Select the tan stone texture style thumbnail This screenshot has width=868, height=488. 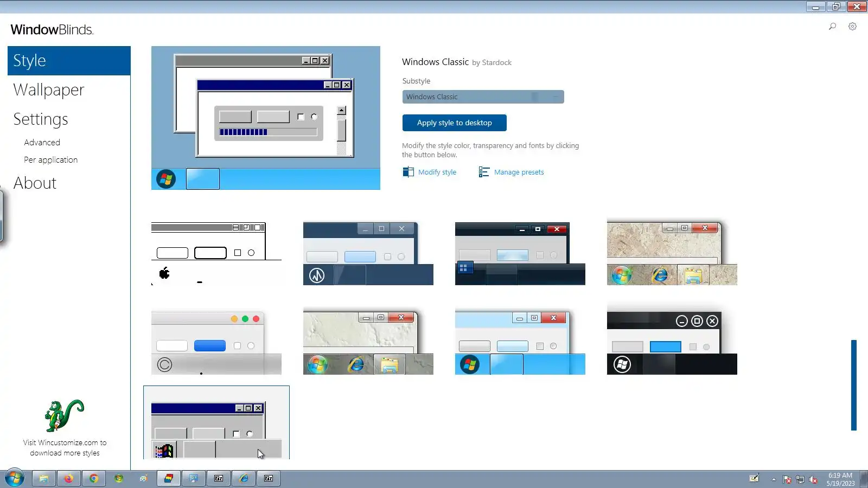point(672,253)
